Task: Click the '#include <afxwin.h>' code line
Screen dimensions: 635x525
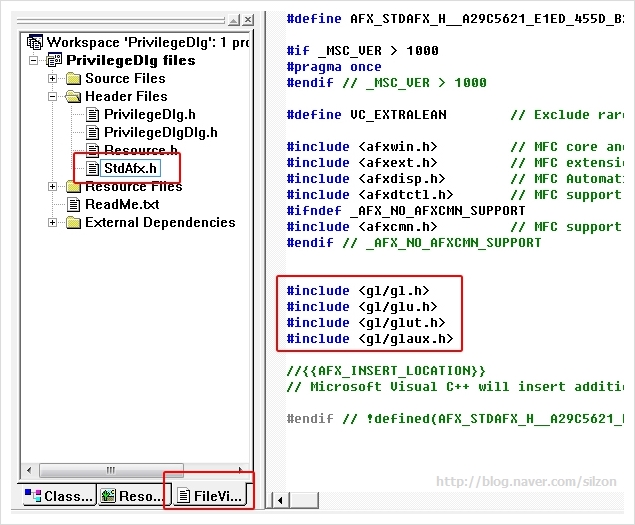Action: [362, 147]
